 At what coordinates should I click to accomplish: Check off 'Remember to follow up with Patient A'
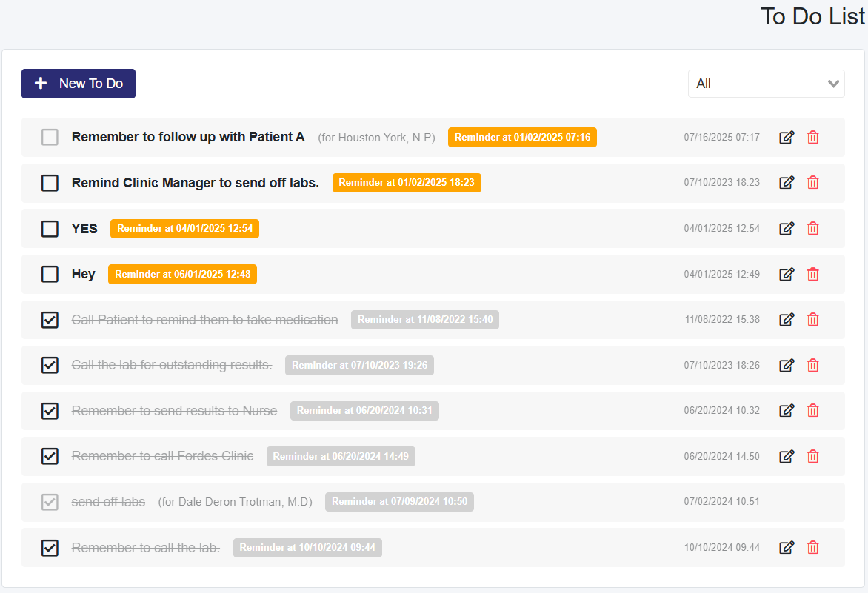coord(50,137)
